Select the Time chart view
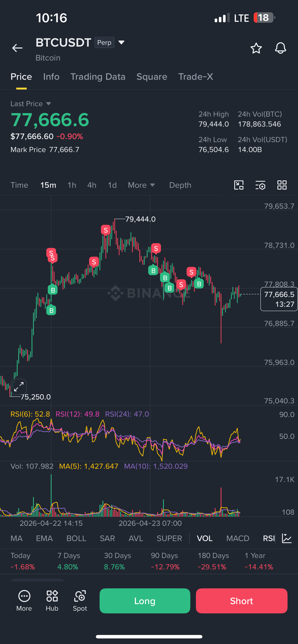 (19, 185)
